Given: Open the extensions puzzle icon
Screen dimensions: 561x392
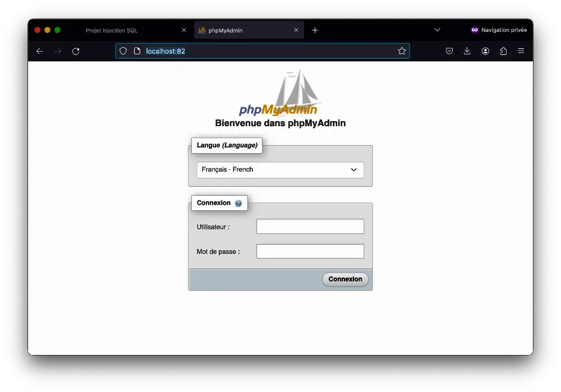Looking at the screenshot, I should 503,51.
